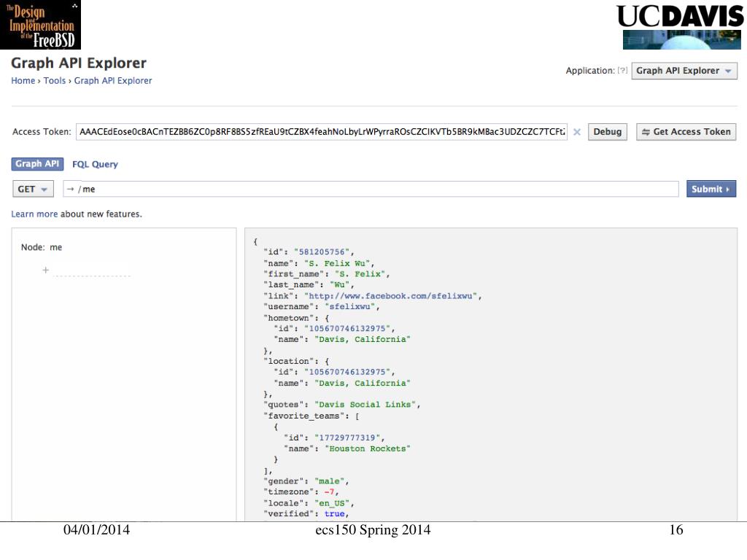
Task: Open the Tools breadcrumb link
Action: [x=54, y=80]
